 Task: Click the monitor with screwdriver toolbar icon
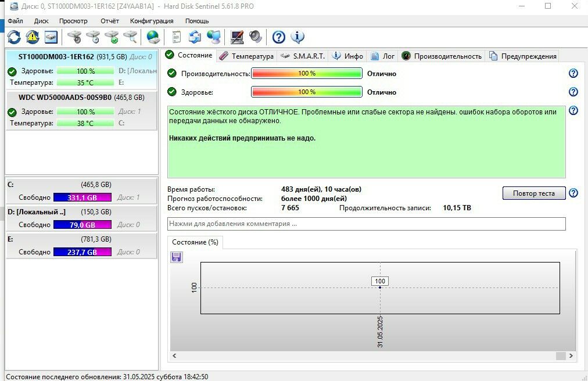[x=236, y=37]
